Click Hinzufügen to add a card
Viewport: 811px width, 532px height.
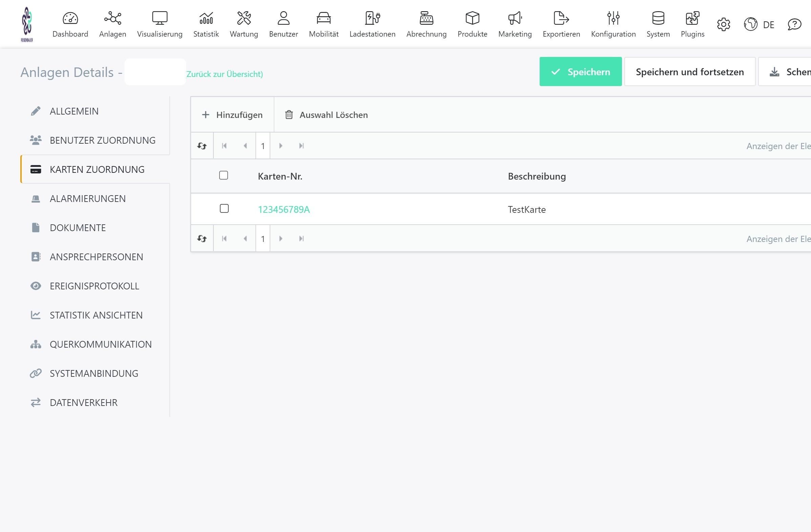pos(232,115)
